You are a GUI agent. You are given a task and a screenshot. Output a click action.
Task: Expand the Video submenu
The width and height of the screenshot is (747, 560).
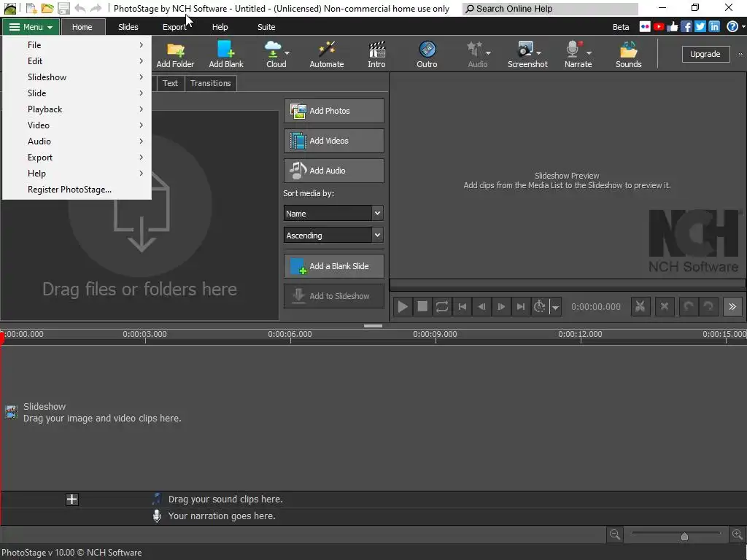[77, 125]
